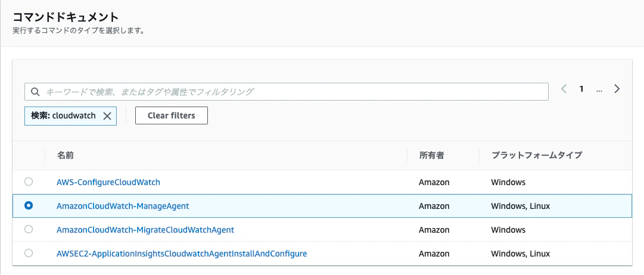Click Windows, Linux in AWSEC2-ApplicationInsights row
The height and width of the screenshot is (275, 644).
520,253
